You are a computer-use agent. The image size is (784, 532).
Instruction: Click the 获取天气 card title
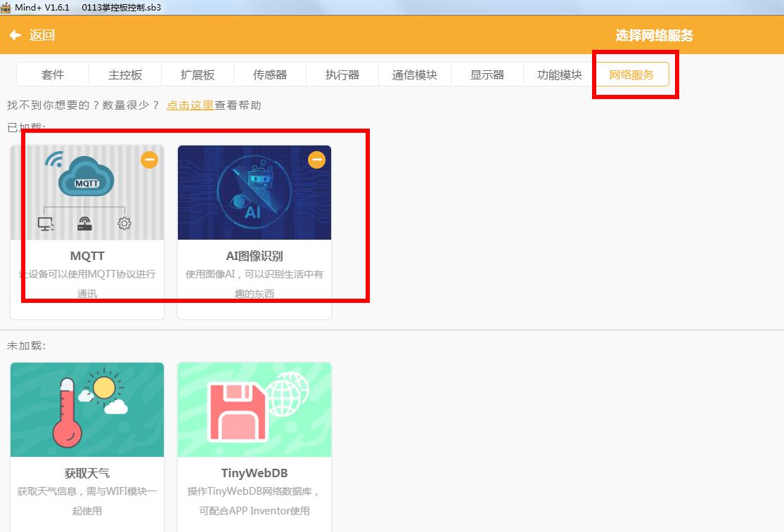coord(87,473)
